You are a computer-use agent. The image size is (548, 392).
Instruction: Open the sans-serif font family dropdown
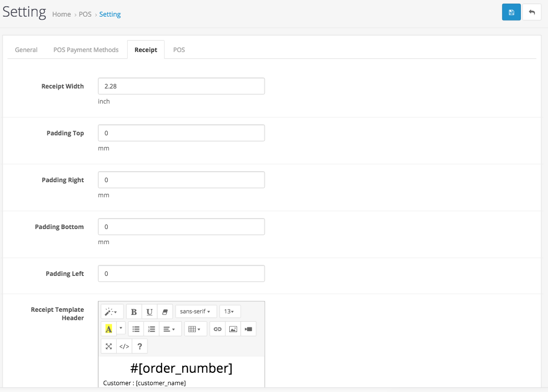click(196, 311)
